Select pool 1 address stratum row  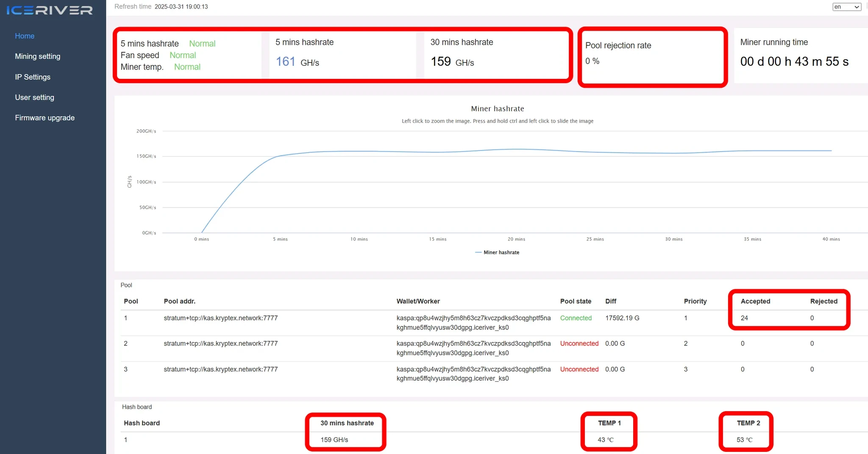220,318
